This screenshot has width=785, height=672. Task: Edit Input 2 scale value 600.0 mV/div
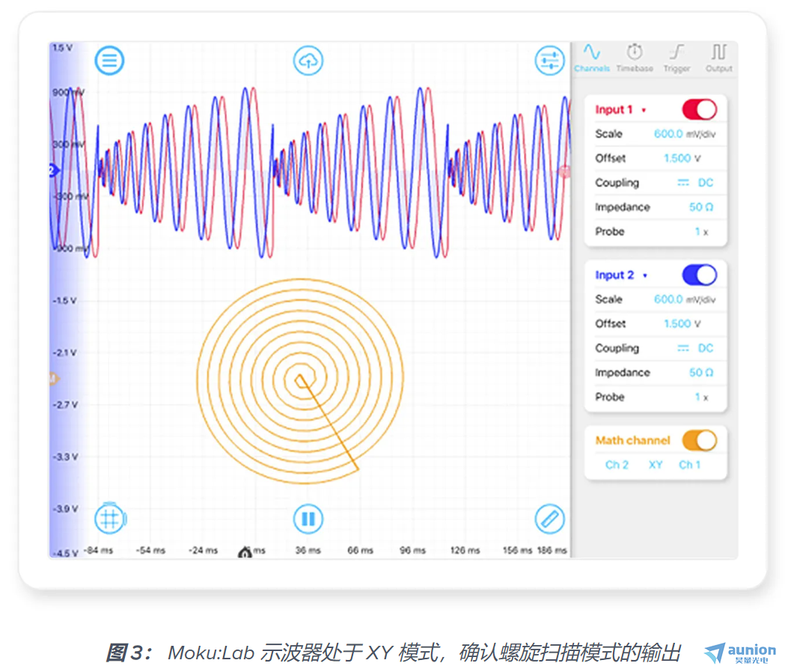tap(685, 299)
